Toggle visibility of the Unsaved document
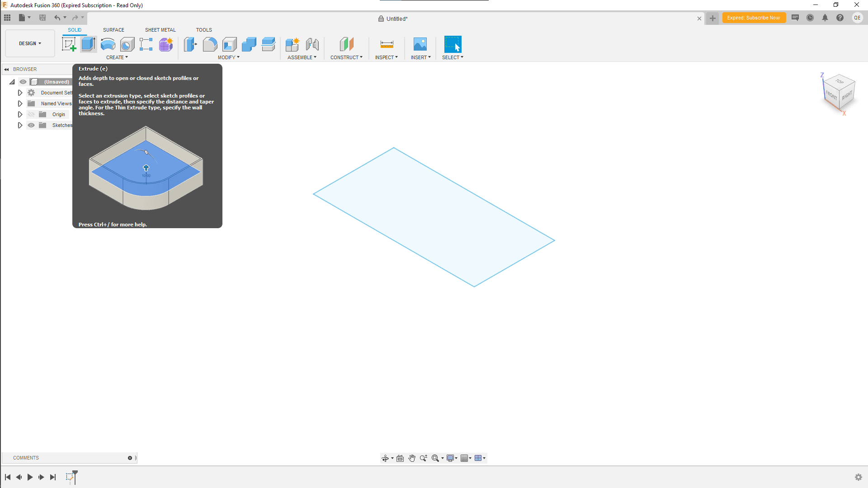The height and width of the screenshot is (488, 868). pos(23,82)
